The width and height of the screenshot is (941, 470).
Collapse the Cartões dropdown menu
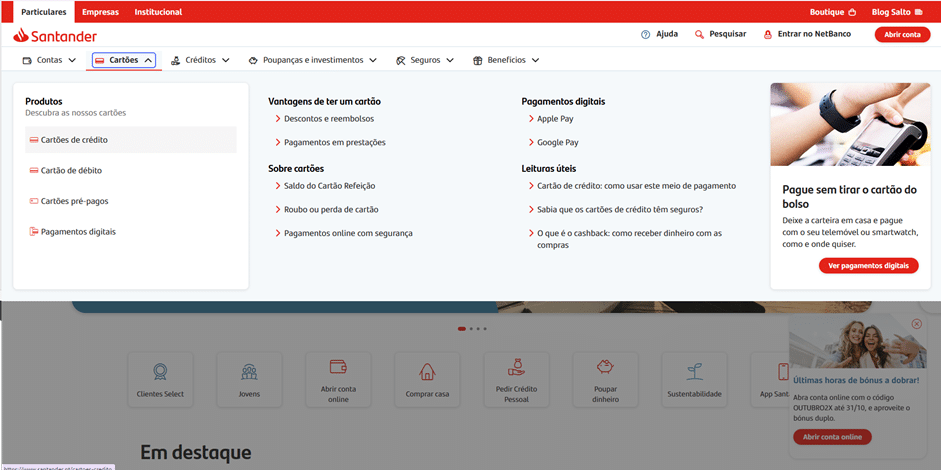124,60
